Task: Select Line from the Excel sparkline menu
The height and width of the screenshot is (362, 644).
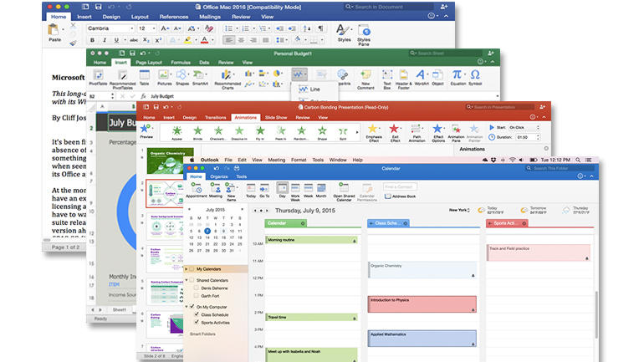Action: click(x=314, y=89)
